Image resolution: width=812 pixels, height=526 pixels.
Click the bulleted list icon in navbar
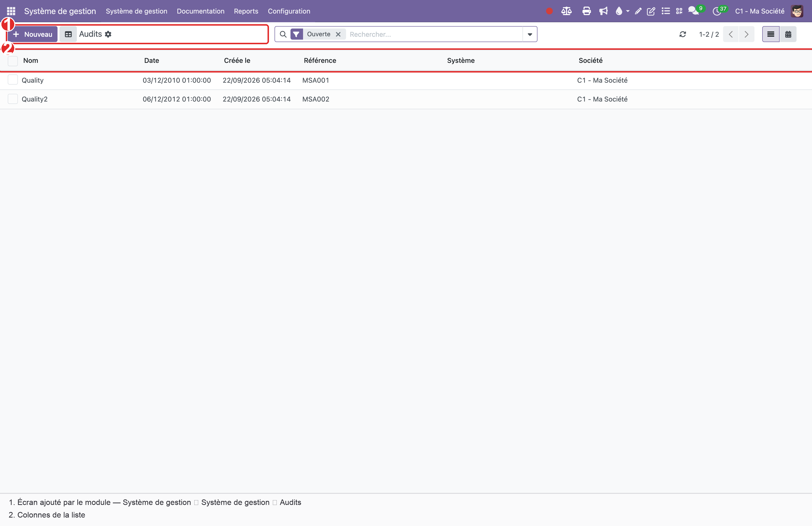click(665, 11)
